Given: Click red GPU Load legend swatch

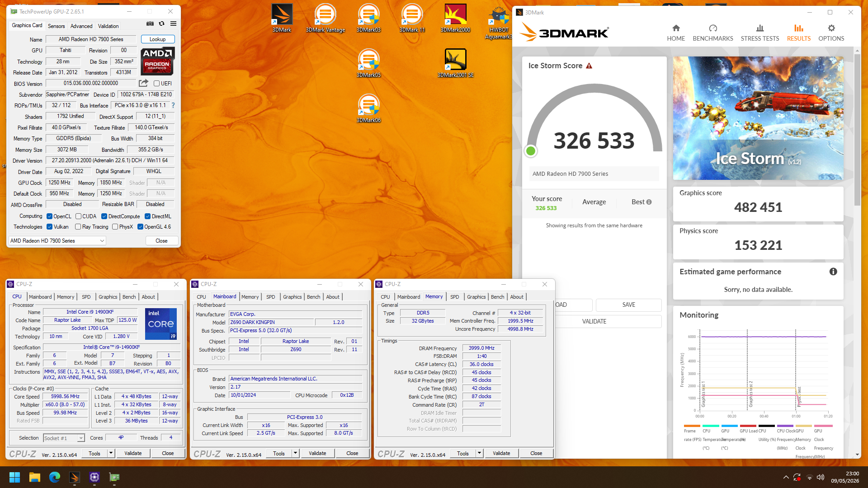Looking at the screenshot, I should click(748, 426).
